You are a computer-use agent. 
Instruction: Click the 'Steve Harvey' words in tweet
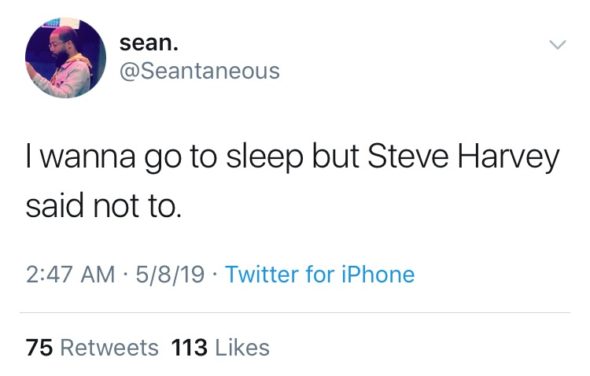pos(464,158)
